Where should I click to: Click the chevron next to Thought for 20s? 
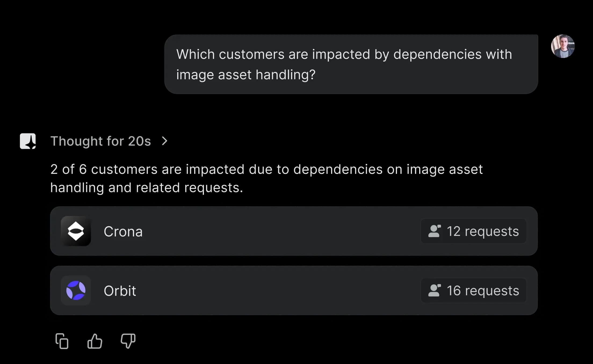[165, 141]
